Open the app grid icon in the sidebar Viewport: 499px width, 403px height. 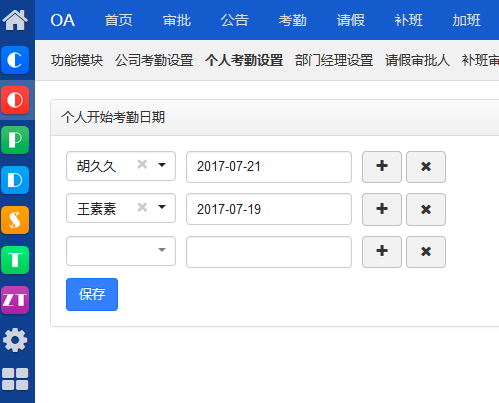[x=15, y=379]
